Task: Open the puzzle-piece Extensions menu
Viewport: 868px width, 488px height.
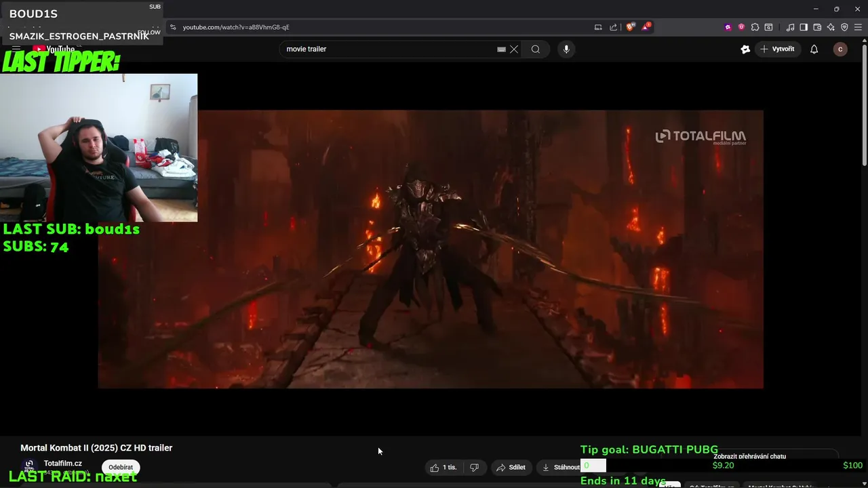Action: point(755,27)
